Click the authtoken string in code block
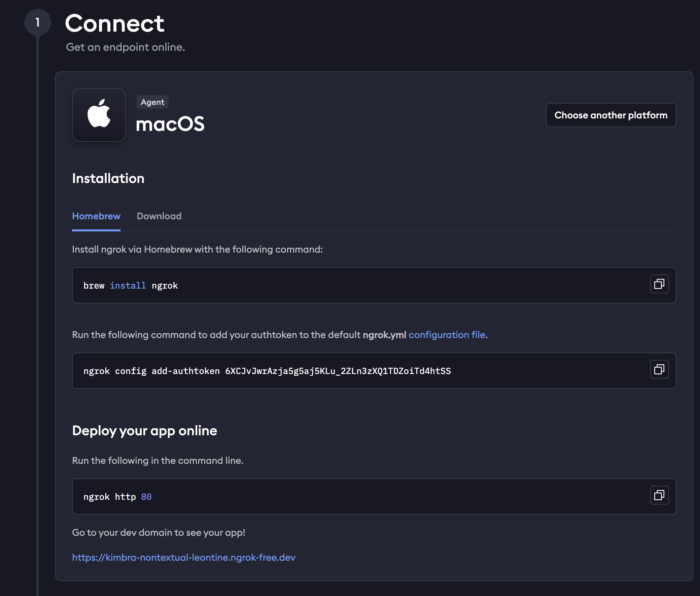700x596 pixels. coord(338,371)
